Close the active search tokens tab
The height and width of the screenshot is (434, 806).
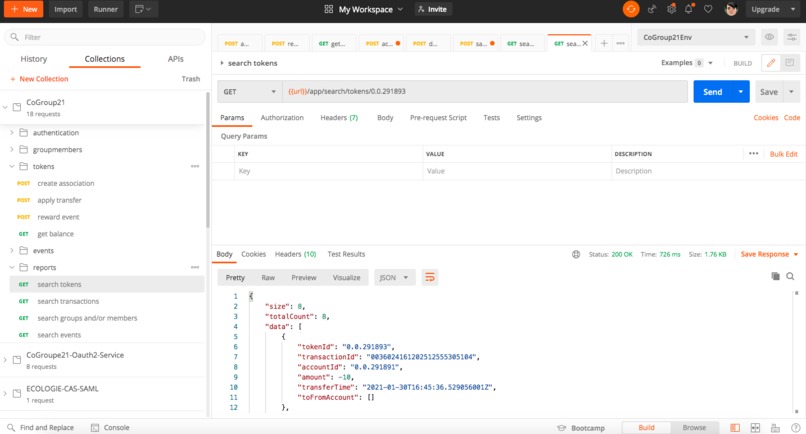[585, 43]
